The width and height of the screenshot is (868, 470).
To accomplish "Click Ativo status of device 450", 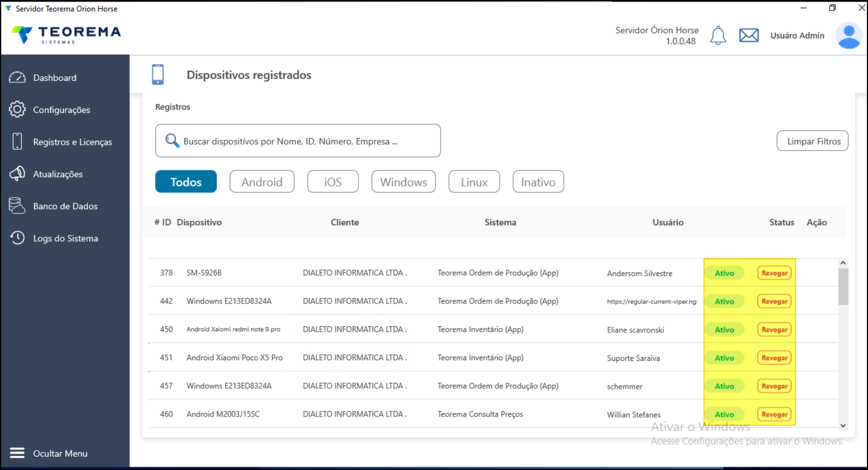I will coord(724,330).
